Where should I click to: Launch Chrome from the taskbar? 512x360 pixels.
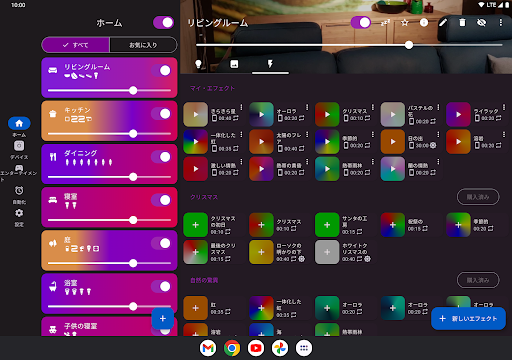232,348
